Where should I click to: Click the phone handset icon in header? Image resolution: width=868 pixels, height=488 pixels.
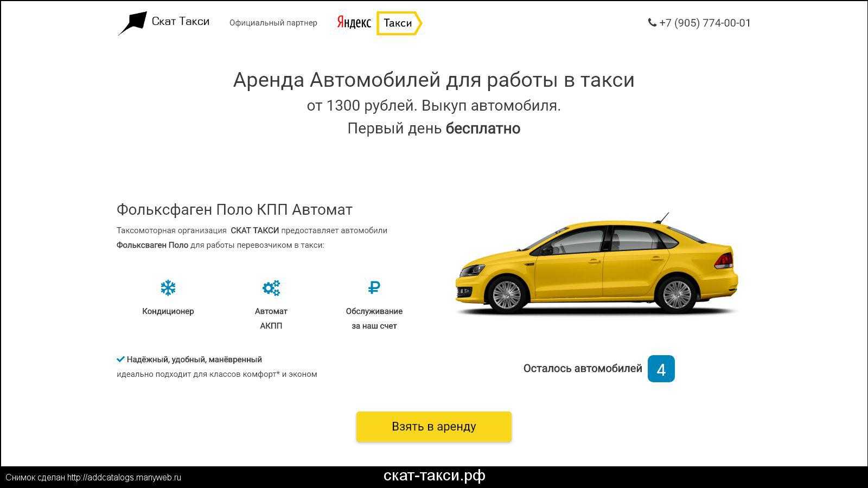[652, 23]
